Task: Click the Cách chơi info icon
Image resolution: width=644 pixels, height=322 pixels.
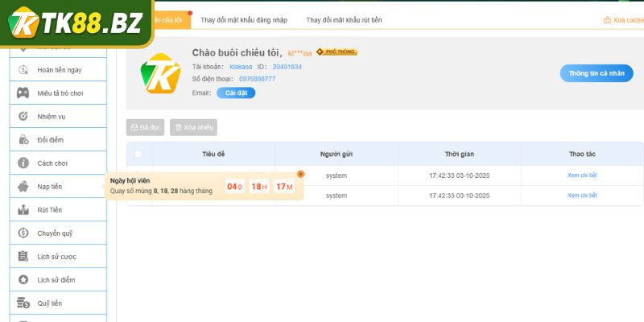Action: (x=23, y=163)
